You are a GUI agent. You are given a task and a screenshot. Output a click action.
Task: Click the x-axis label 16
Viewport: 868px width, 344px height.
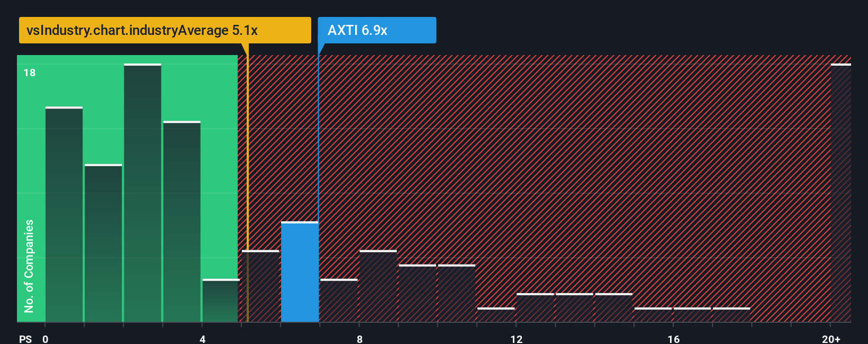pyautogui.click(x=673, y=339)
